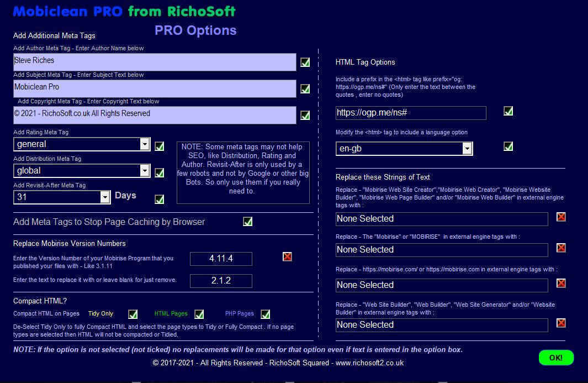The width and height of the screenshot is (588, 383).
Task: Uncheck the Author Meta Tag checkbox
Action: tap(305, 62)
